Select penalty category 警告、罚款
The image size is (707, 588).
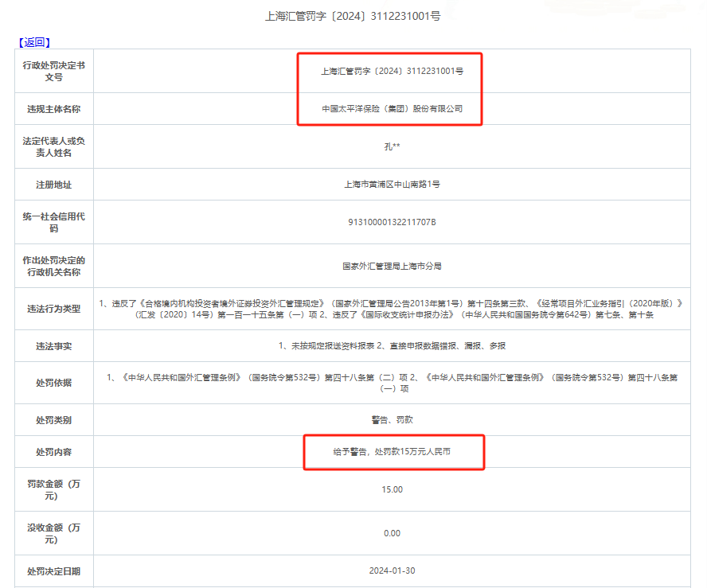point(392,419)
